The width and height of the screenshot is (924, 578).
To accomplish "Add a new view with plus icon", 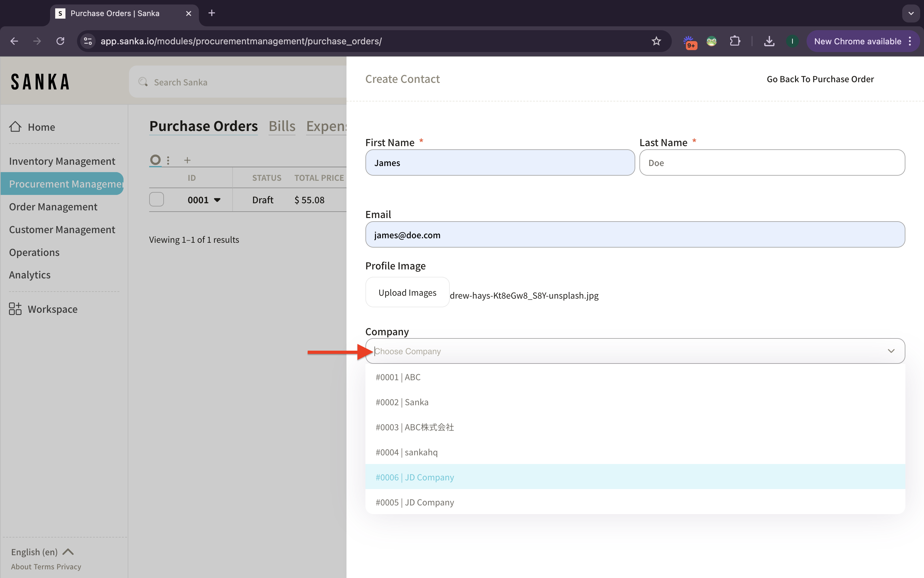I will click(x=187, y=160).
